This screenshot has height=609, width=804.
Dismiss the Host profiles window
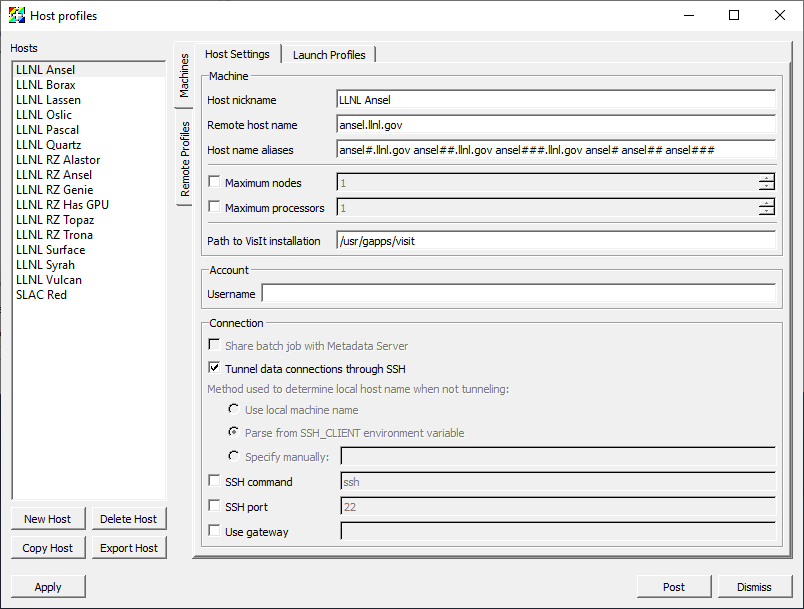click(x=754, y=587)
